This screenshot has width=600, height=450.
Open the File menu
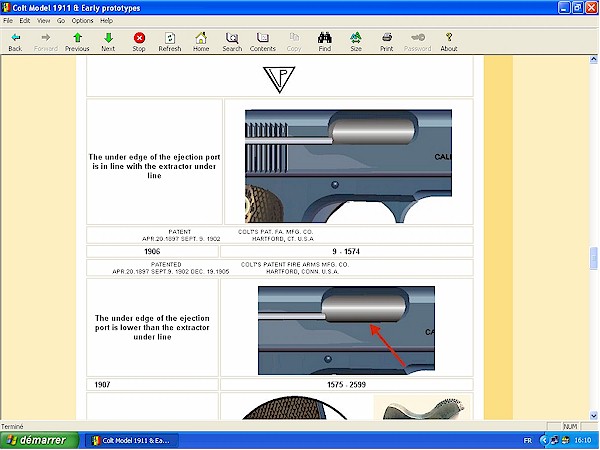[x=8, y=21]
